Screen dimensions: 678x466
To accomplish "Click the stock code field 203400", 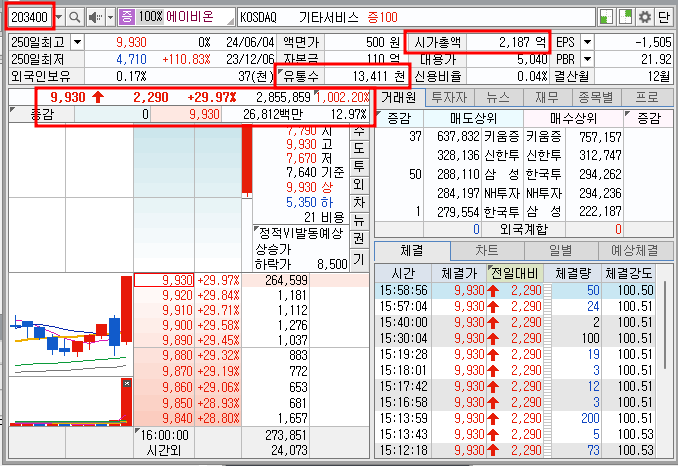I will point(30,17).
